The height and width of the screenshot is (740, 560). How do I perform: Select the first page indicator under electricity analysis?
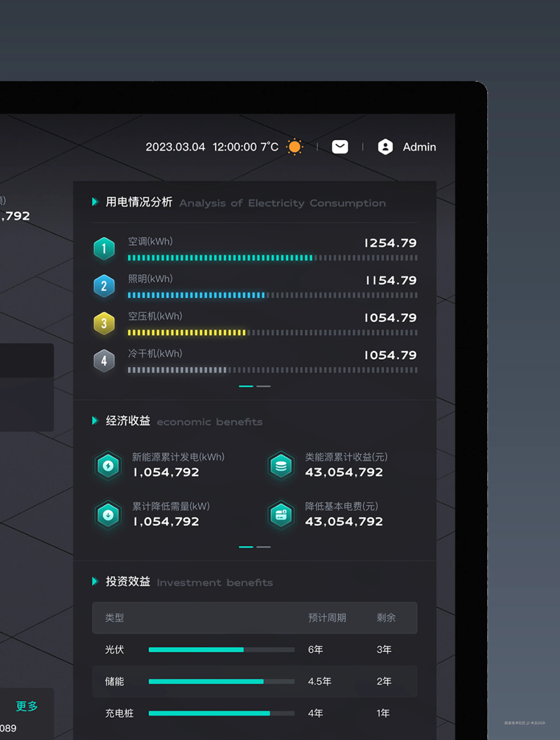(x=246, y=386)
